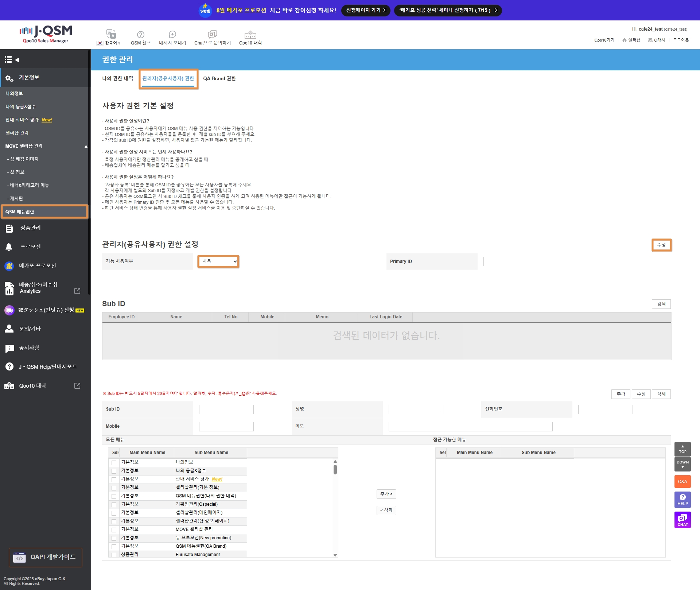Check the 나의 등급&점수 row checkbox
The height and width of the screenshot is (590, 700).
[114, 471]
